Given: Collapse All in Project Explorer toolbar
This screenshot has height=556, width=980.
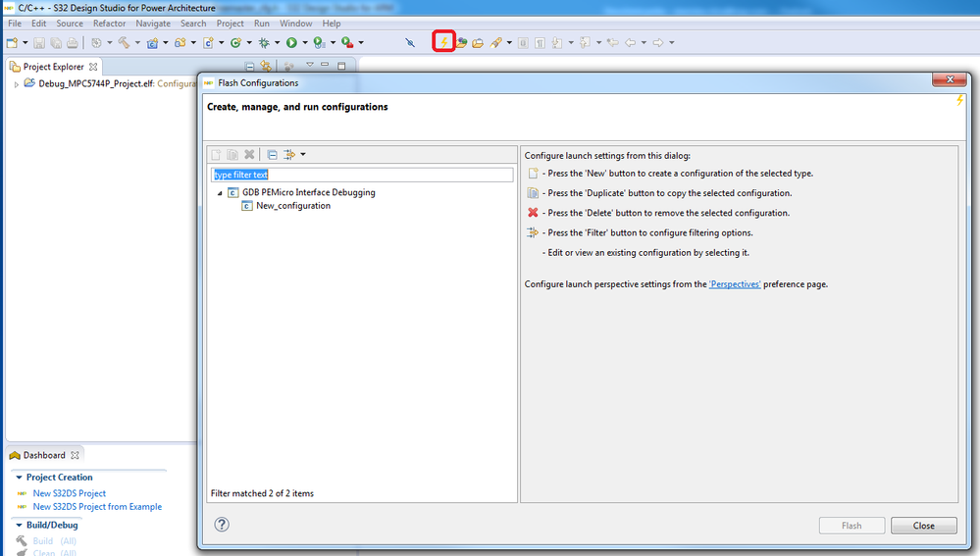Looking at the screenshot, I should (x=249, y=66).
